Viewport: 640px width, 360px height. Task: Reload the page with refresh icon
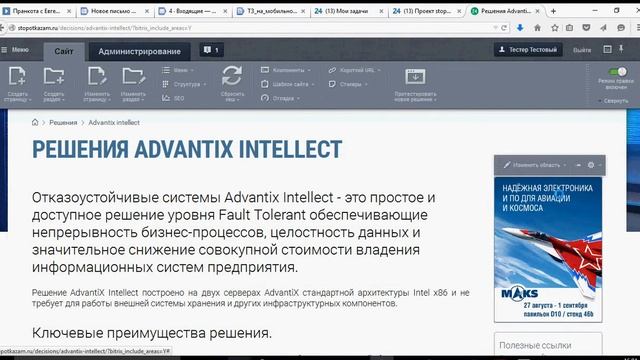click(504, 28)
